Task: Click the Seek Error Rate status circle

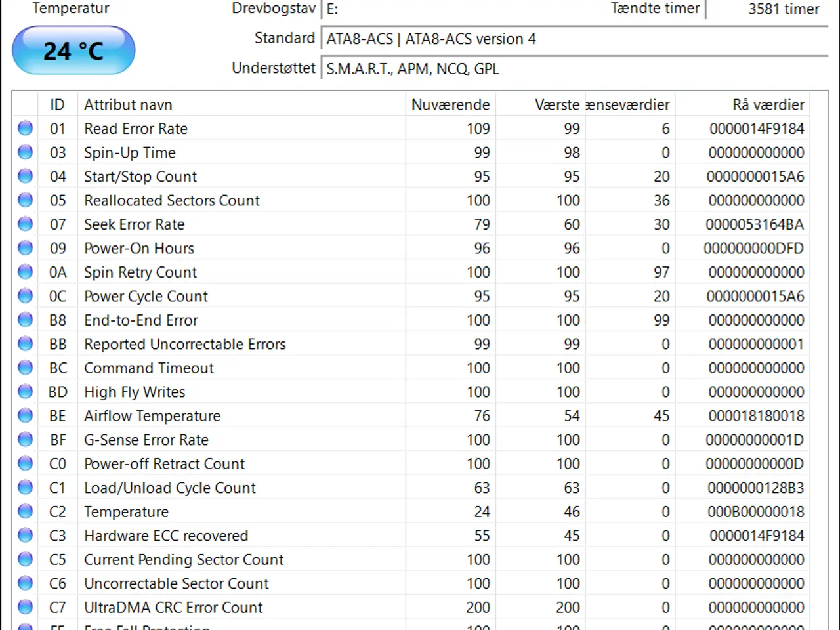Action: [x=26, y=224]
